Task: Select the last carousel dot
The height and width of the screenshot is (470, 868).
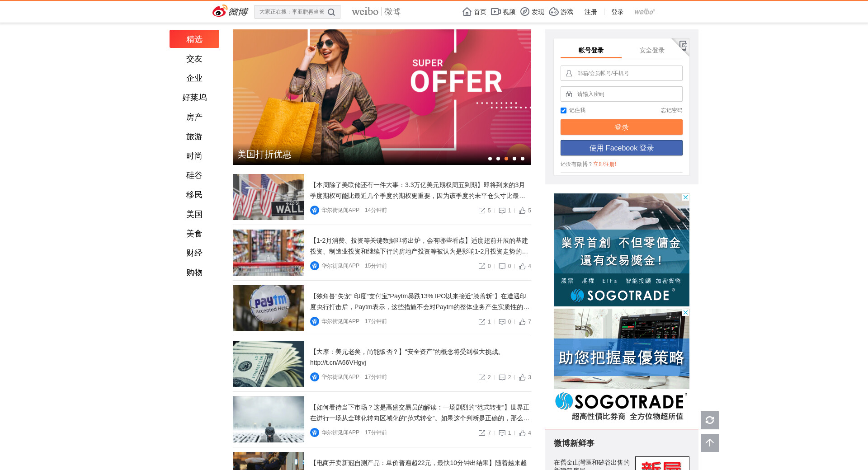Action: pyautogui.click(x=523, y=159)
